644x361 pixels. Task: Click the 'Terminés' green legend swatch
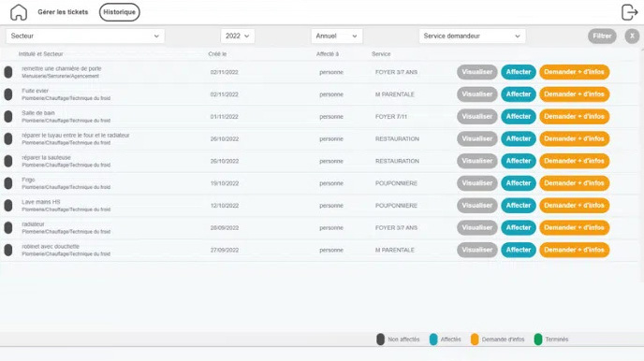pos(538,339)
